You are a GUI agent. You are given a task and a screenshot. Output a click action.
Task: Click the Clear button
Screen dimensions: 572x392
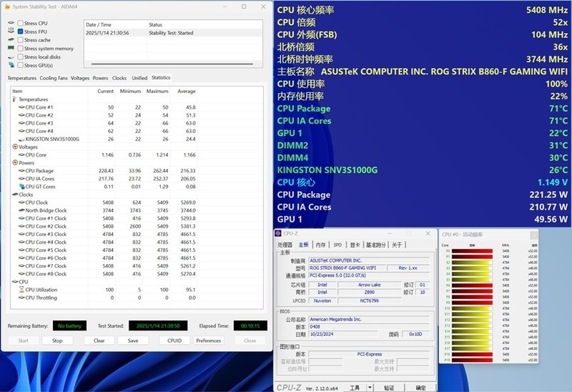pyautogui.click(x=99, y=340)
